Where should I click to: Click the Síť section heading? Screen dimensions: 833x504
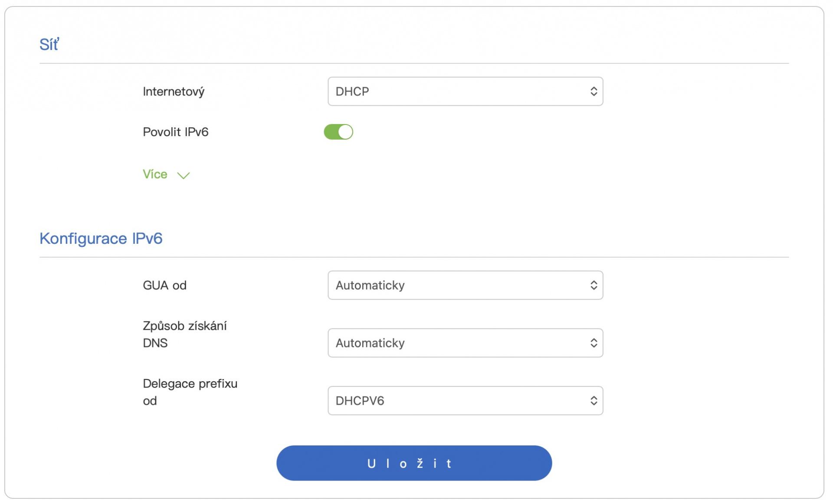click(49, 44)
